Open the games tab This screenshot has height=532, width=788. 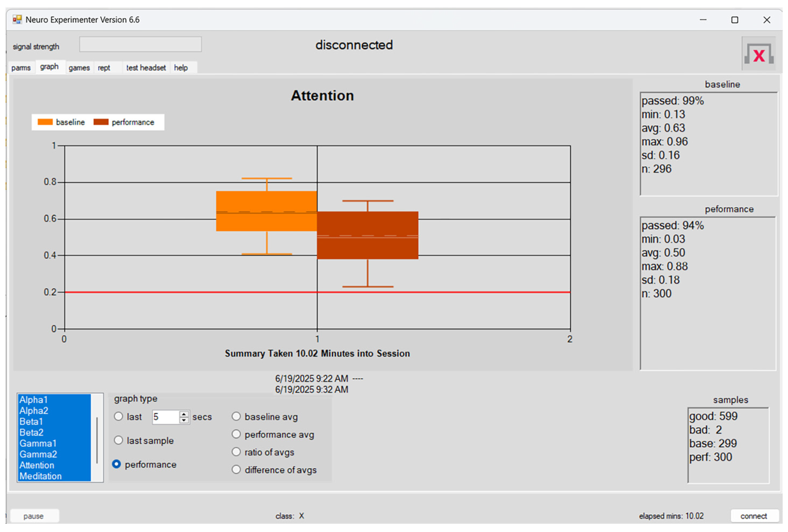pyautogui.click(x=79, y=68)
